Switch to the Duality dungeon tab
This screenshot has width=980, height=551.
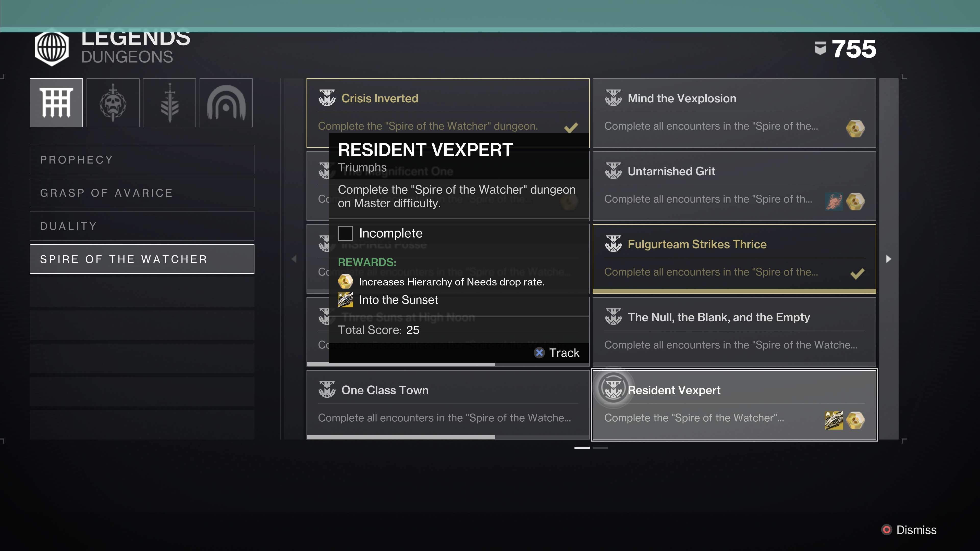(142, 226)
